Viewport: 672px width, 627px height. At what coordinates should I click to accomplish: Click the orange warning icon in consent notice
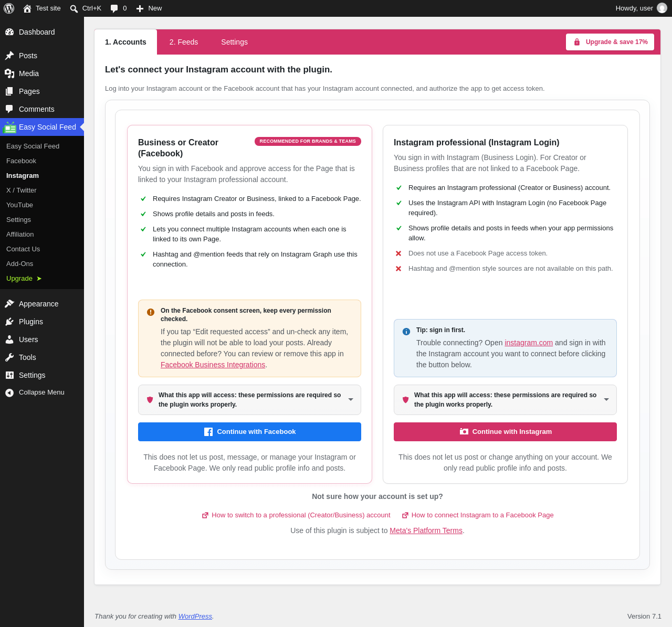point(151,312)
